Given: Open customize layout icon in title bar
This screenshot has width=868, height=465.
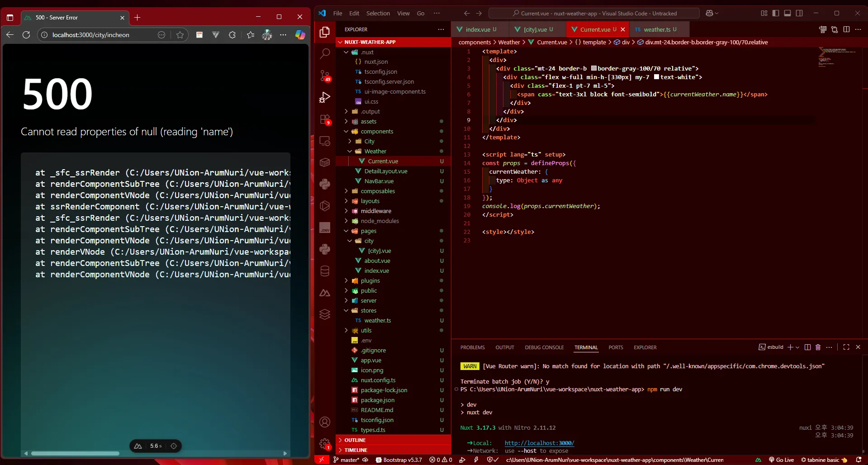Looking at the screenshot, I should [x=764, y=13].
